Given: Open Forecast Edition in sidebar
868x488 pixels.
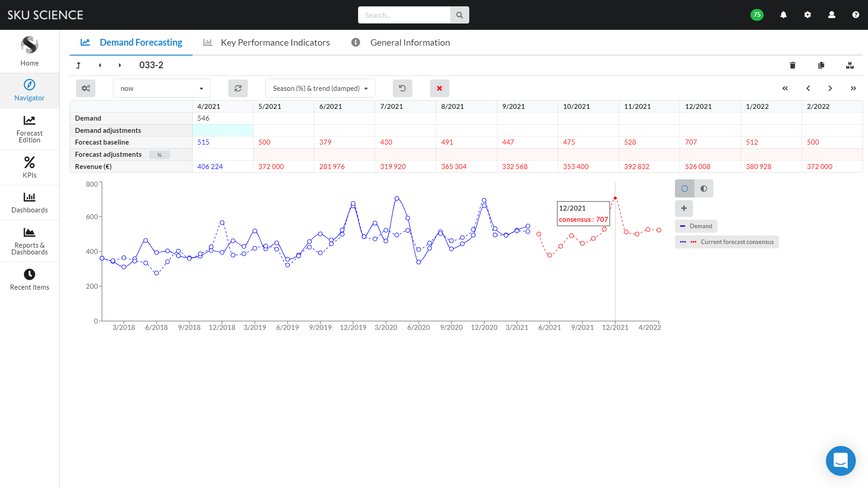Looking at the screenshot, I should pyautogui.click(x=29, y=129).
